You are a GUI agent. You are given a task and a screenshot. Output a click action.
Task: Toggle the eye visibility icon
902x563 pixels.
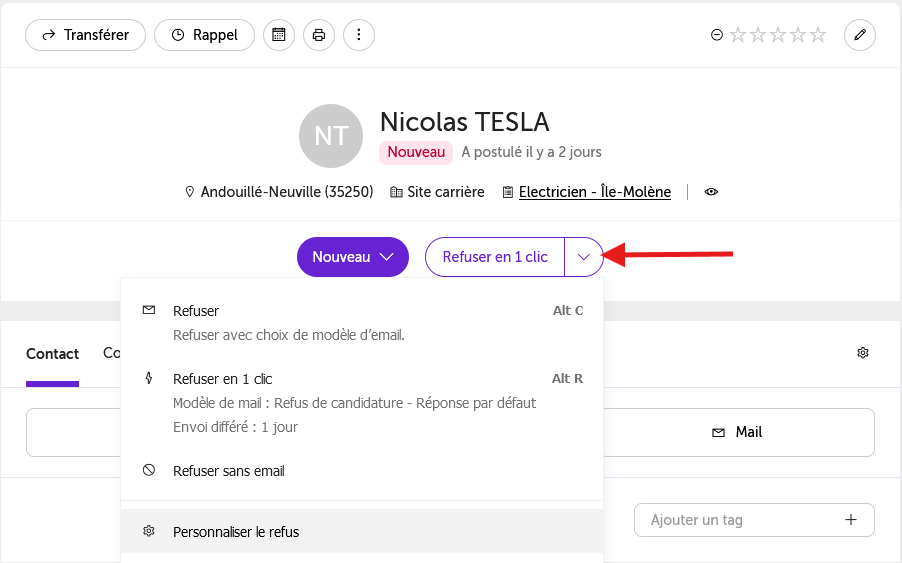712,192
